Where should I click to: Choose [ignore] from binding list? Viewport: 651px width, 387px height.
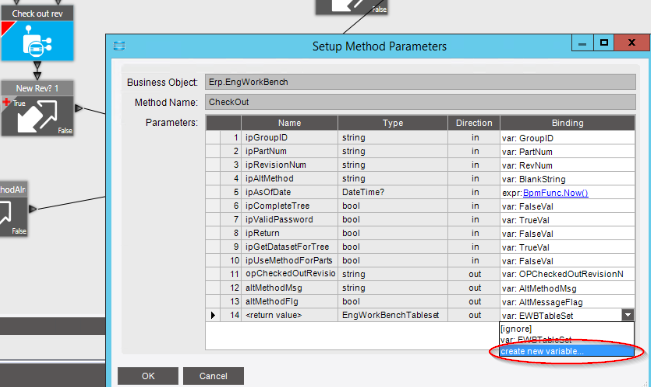pos(567,328)
